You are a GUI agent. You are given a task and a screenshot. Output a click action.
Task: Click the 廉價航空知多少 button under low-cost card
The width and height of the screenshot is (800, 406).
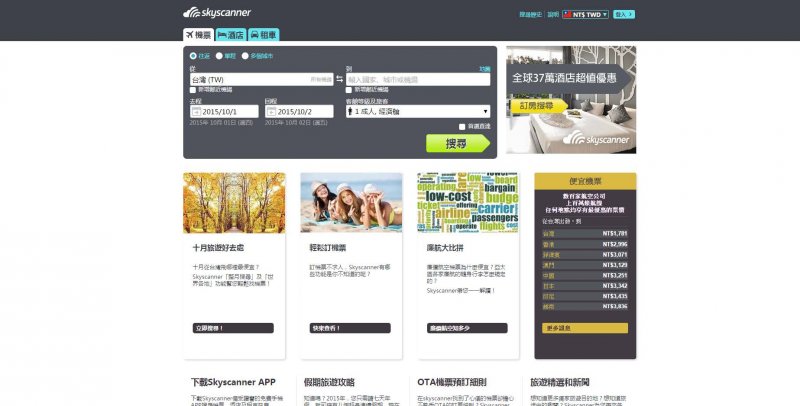[x=467, y=328]
